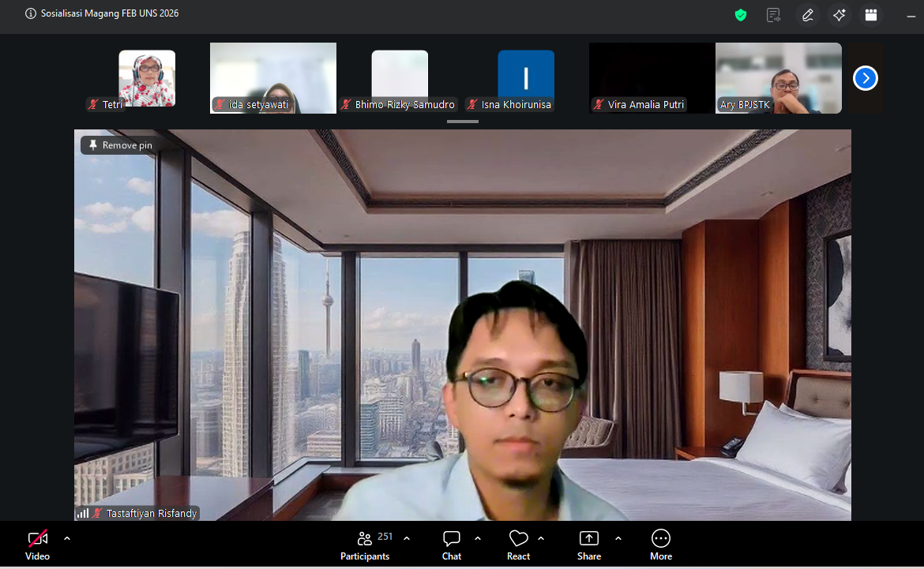
Task: Toggle the Participants list panel
Action: pos(365,545)
